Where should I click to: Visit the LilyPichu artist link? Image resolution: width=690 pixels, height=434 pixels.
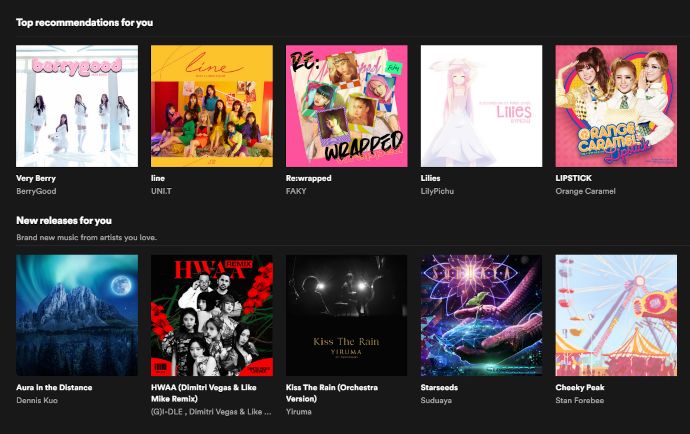tap(437, 191)
